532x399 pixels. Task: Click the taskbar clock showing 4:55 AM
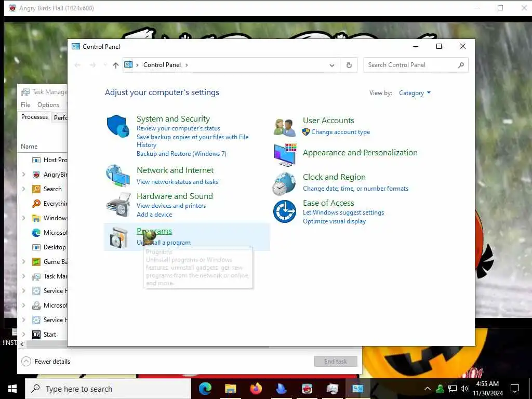pyautogui.click(x=487, y=389)
